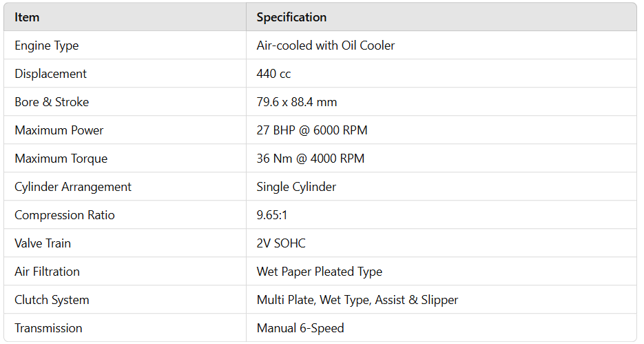Click the 'Clutch System' row label

pyautogui.click(x=52, y=300)
